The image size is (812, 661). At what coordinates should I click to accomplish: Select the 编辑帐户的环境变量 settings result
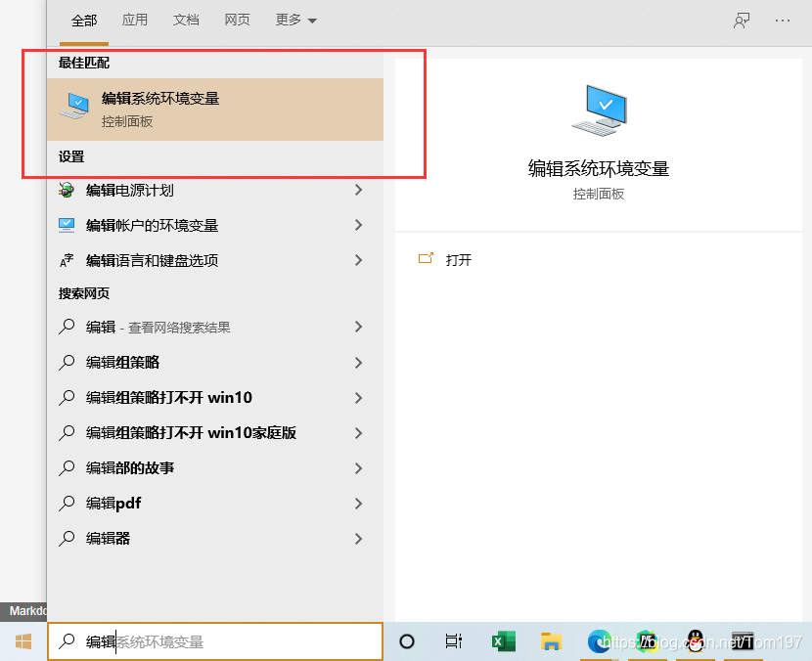point(215,225)
